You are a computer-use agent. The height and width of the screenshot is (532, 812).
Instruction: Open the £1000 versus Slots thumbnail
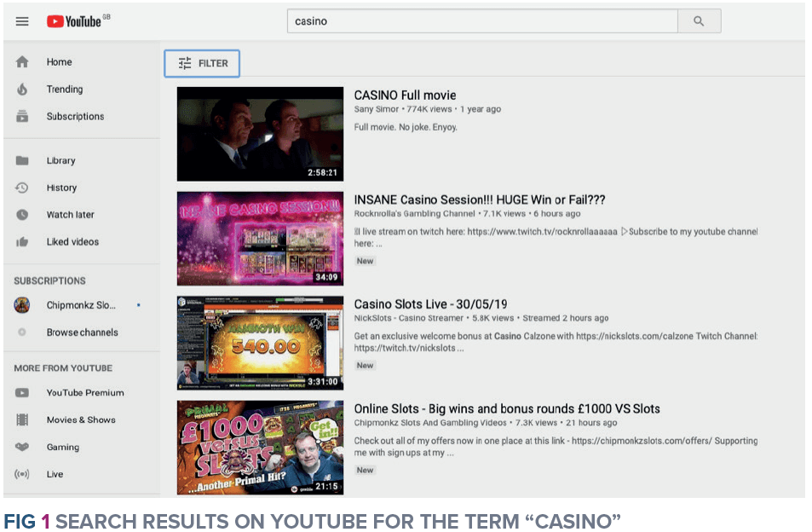click(260, 448)
